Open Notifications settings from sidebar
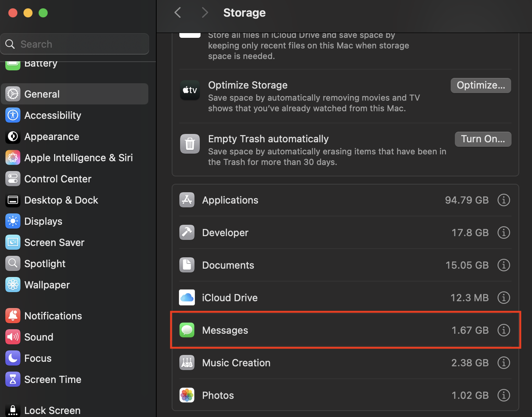This screenshot has height=417, width=532. pos(53,316)
